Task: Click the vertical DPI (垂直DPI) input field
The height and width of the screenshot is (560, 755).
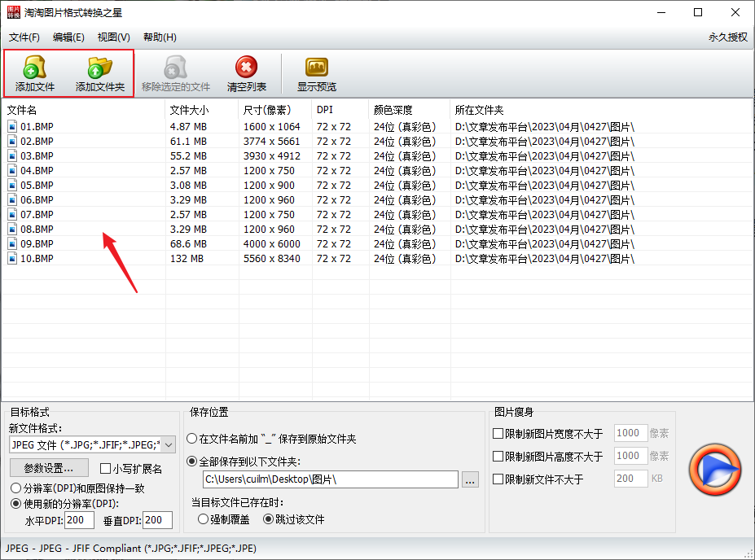Action: pyautogui.click(x=157, y=520)
